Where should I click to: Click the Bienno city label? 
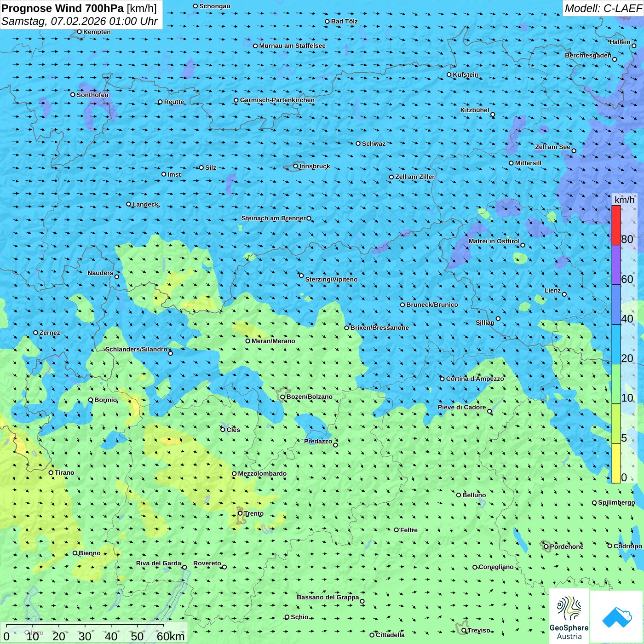coord(89,553)
